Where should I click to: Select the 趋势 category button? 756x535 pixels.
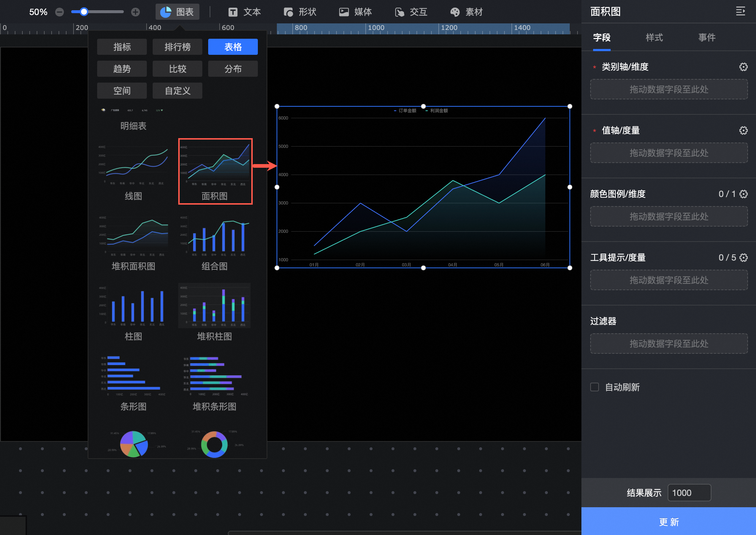[122, 69]
